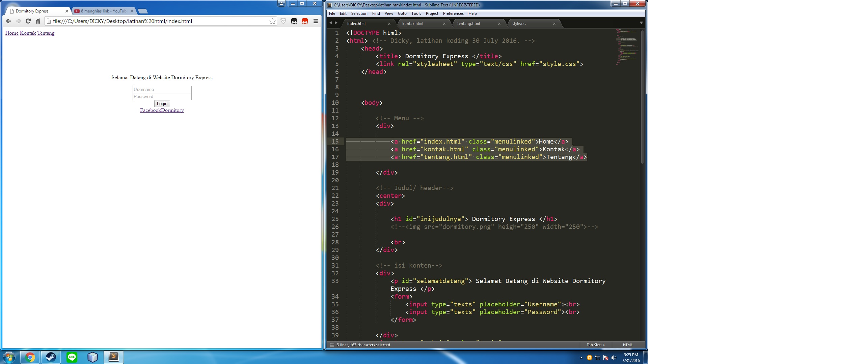
Task: Open LINE app from the taskbar
Action: click(72, 357)
